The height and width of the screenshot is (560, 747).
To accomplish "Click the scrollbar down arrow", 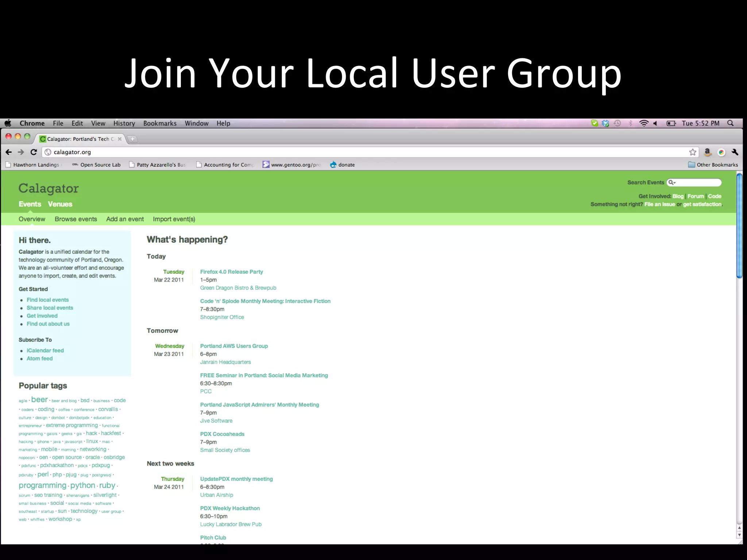I will point(739,535).
